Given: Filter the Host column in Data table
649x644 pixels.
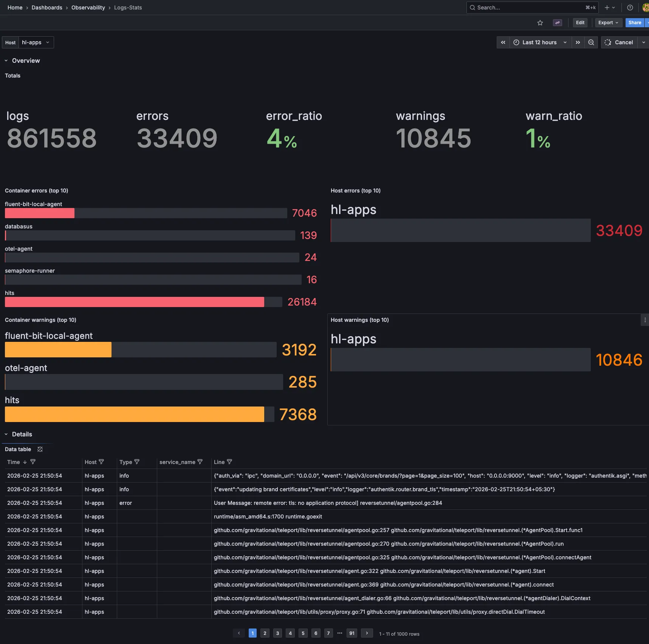Looking at the screenshot, I should [101, 462].
